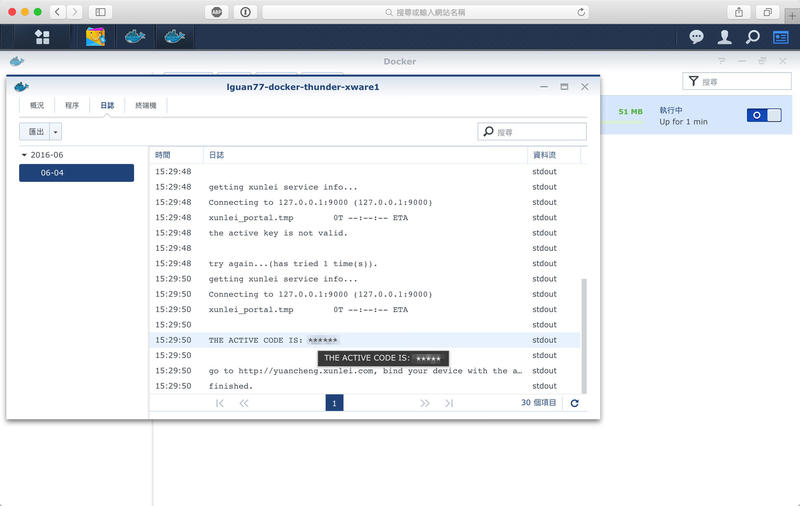Open the Synology main menu grid icon

point(42,37)
